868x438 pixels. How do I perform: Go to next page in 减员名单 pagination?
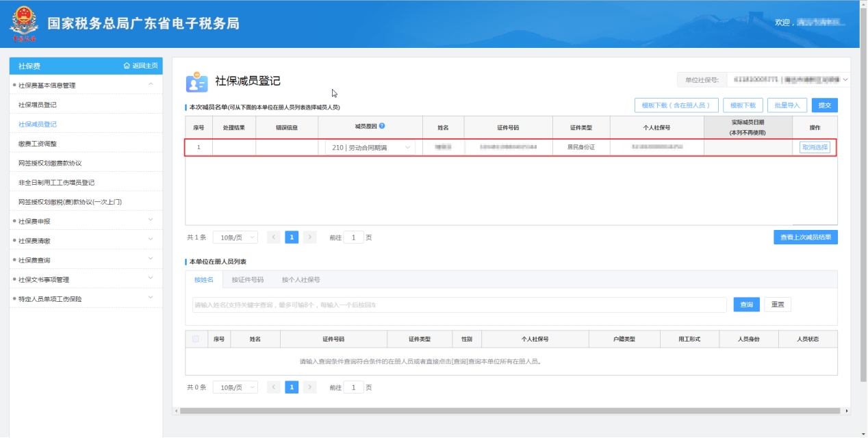click(x=309, y=237)
